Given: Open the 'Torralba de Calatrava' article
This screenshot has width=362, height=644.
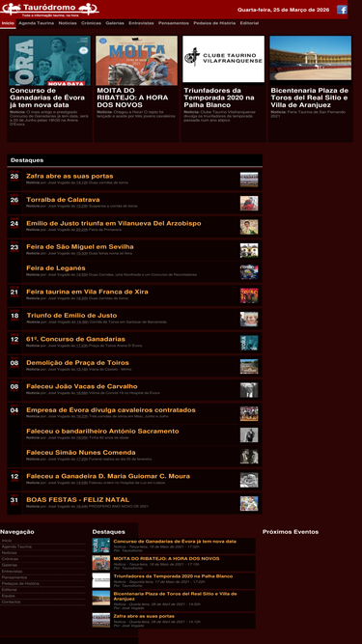Looking at the screenshot, I should coord(63,200).
